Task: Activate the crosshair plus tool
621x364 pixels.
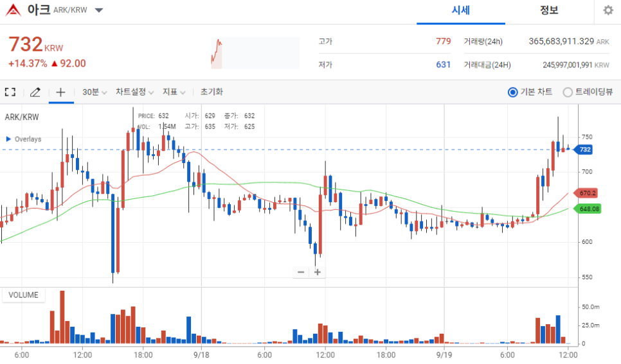Action: pyautogui.click(x=60, y=92)
